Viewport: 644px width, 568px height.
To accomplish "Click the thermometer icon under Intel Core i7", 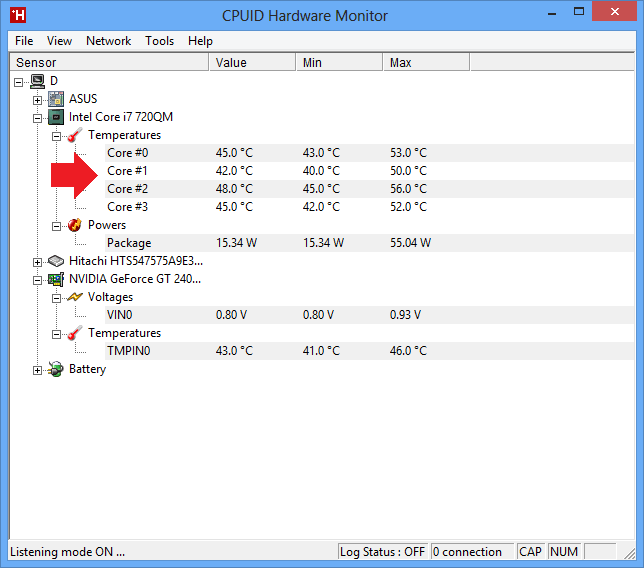I will click(75, 135).
